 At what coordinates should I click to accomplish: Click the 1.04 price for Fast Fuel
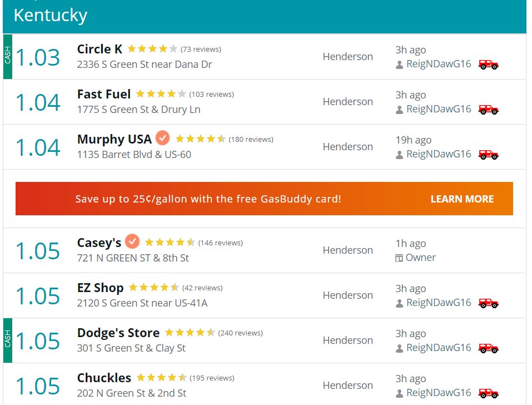38,102
